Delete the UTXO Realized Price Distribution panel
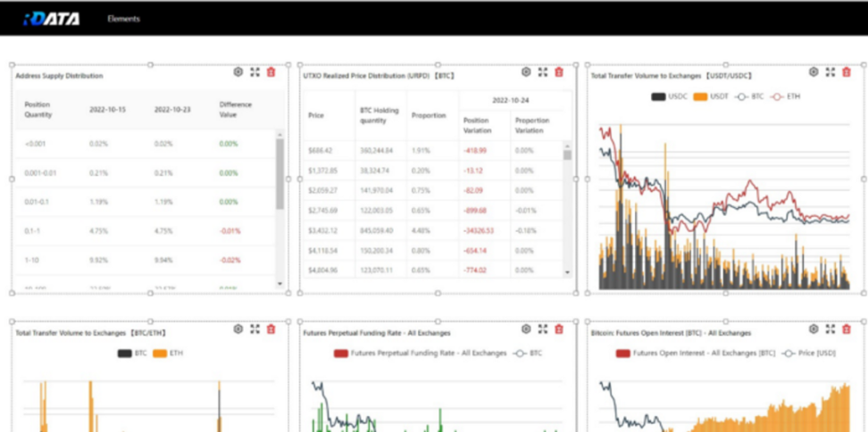 coord(559,72)
